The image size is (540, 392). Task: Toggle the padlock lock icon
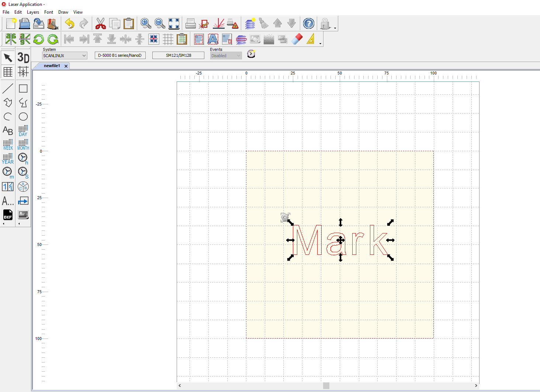(325, 24)
